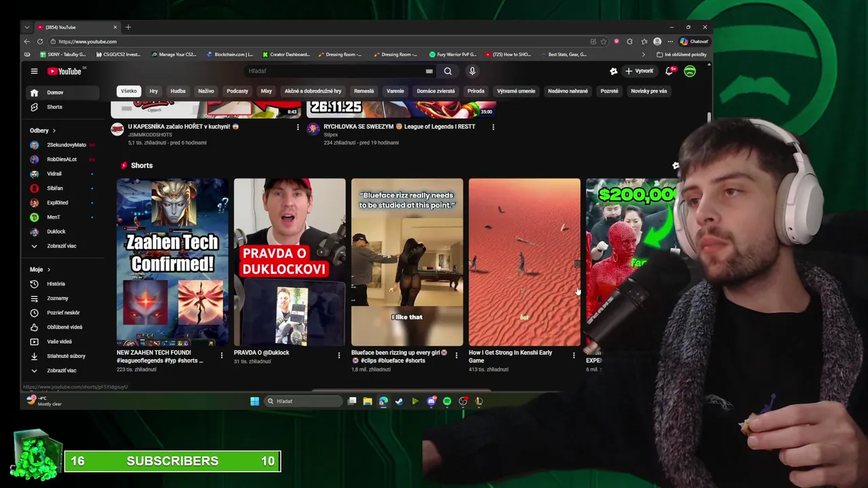Open História in the sidebar
This screenshot has width=868, height=488.
61,284
